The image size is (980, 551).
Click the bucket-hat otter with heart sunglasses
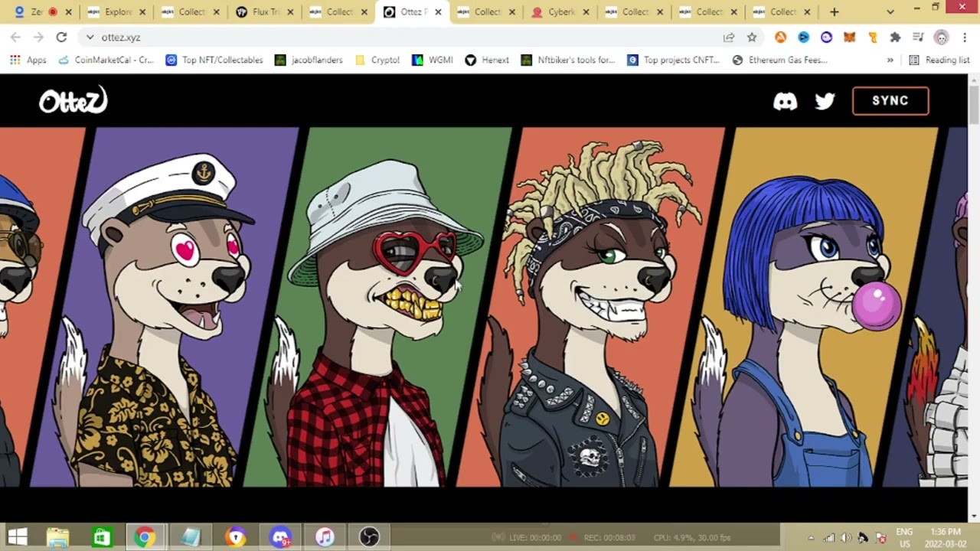point(378,308)
